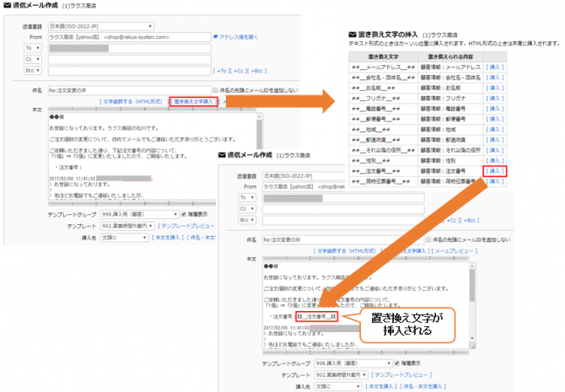Click テンプレートプレビュー link in lower reply window
Viewport: 565px width, 392px height.
[x=401, y=375]
